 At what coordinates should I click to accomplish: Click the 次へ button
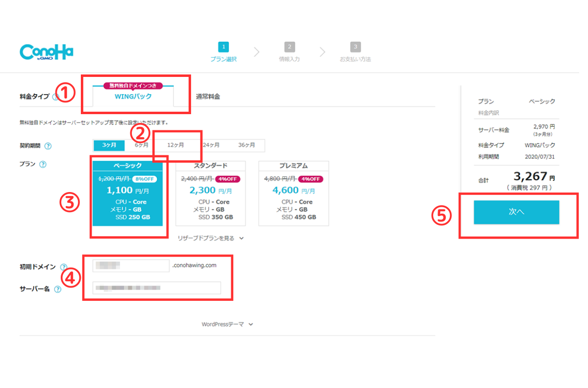(516, 212)
